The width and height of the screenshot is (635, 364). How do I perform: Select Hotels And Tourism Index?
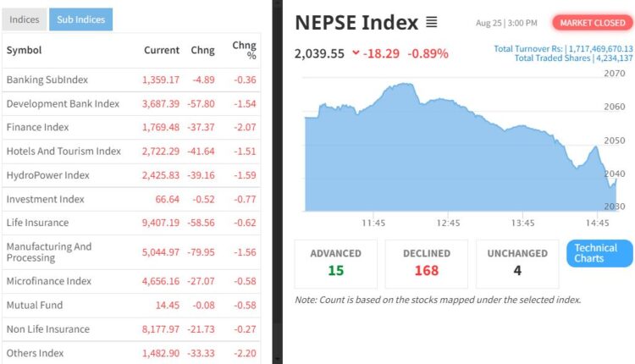coord(63,151)
